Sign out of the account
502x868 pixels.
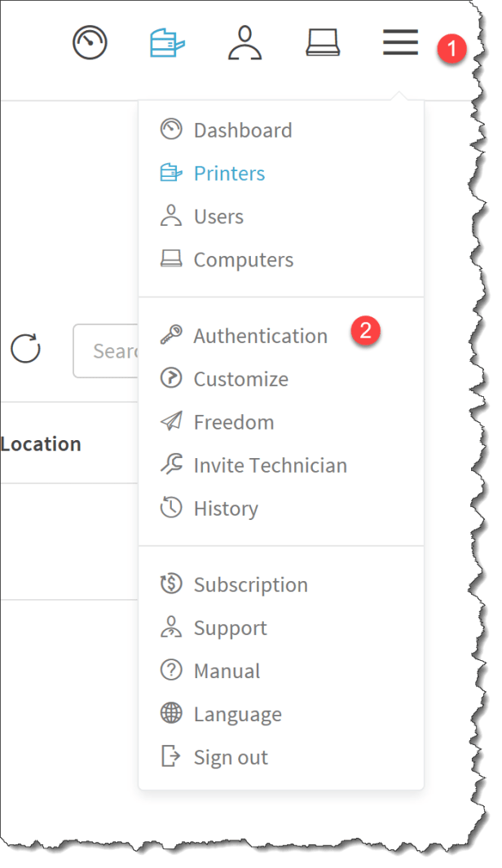pos(231,757)
